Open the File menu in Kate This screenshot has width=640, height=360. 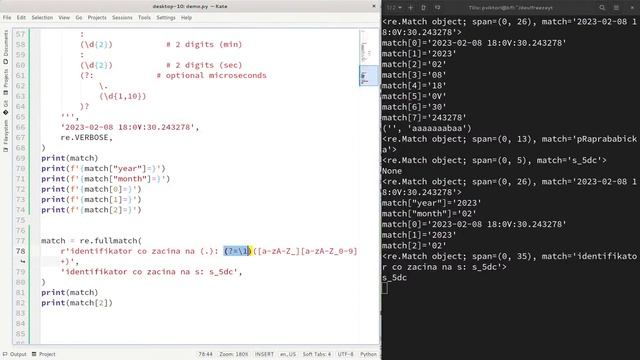[x=7, y=18]
